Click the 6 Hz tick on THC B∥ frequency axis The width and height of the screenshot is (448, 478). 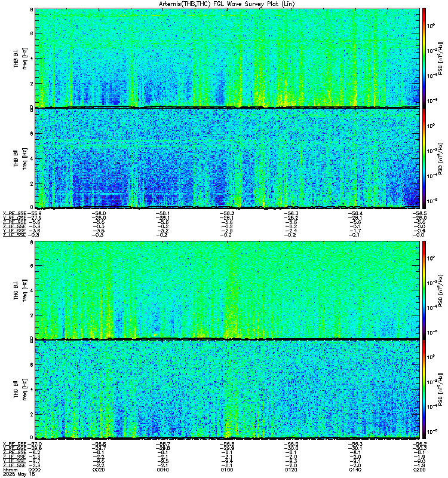32,365
